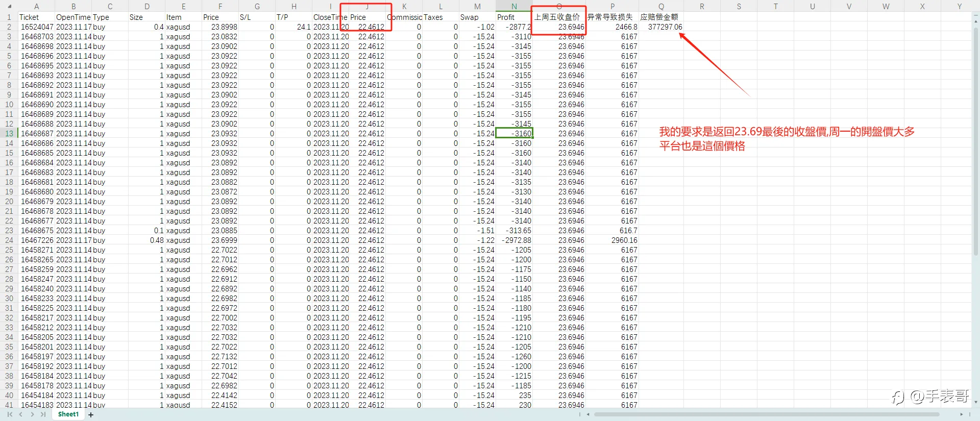Select swap cell -1.02
The width and height of the screenshot is (980, 421).
478,27
